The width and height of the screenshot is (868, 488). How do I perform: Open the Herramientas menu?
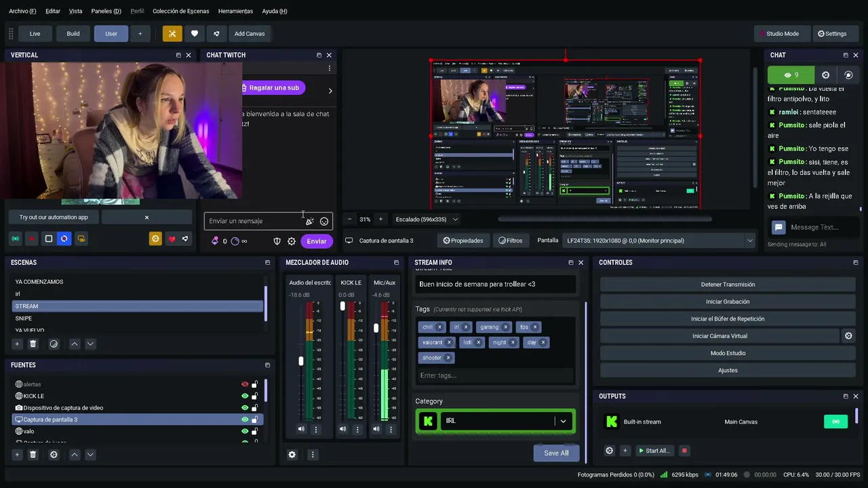[x=235, y=11]
